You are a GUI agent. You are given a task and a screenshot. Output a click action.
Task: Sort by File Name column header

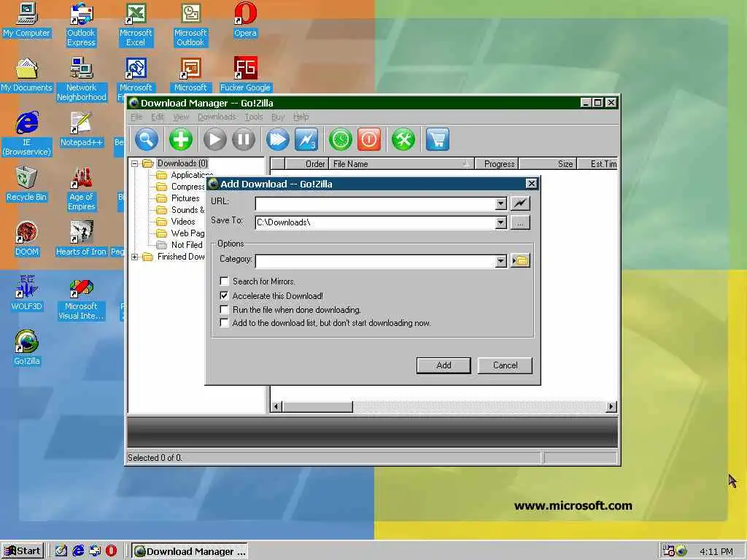click(401, 164)
